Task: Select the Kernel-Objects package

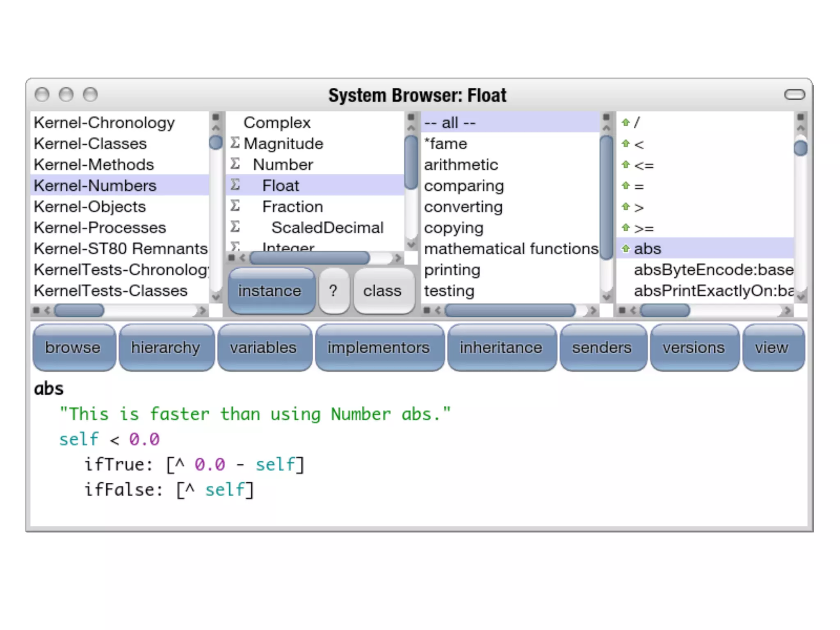Action: pos(90,206)
